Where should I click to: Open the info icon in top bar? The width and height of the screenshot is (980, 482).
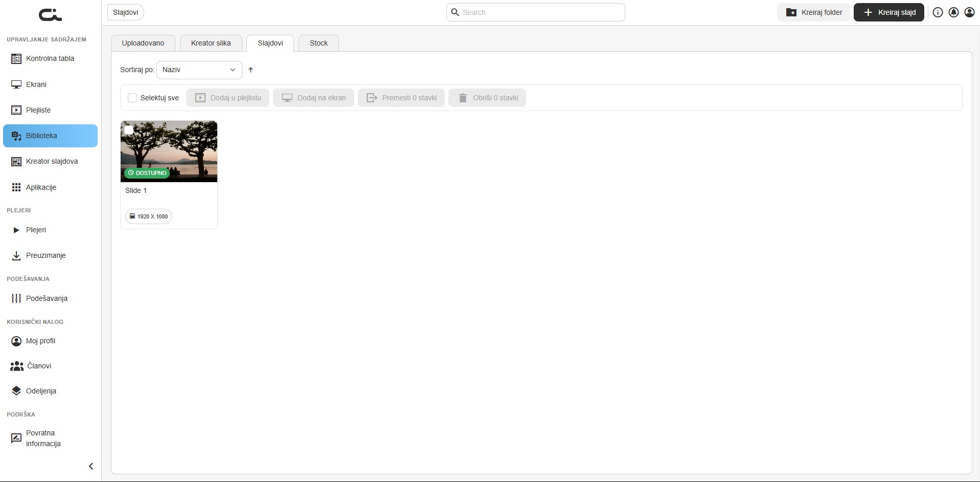(x=938, y=12)
